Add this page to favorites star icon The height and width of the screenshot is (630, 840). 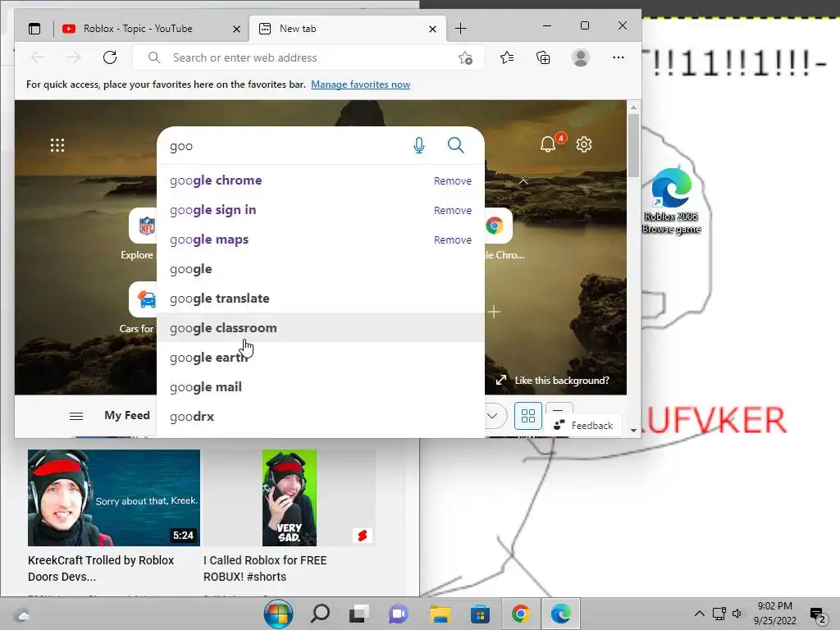466,57
